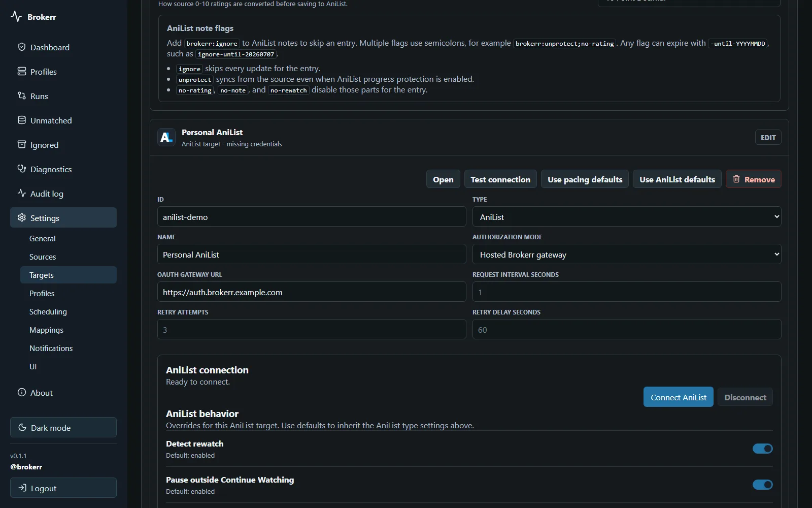The height and width of the screenshot is (508, 812).
Task: Open General settings subsection
Action: coord(69,238)
